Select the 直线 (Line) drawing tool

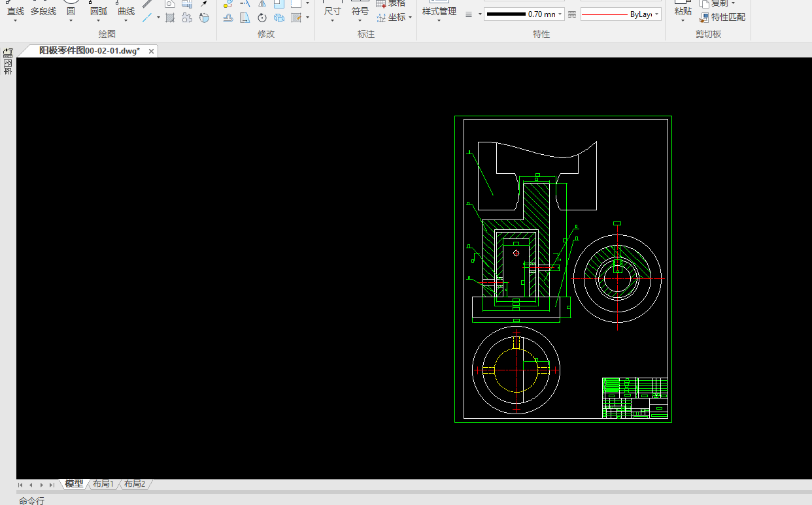coord(16,11)
